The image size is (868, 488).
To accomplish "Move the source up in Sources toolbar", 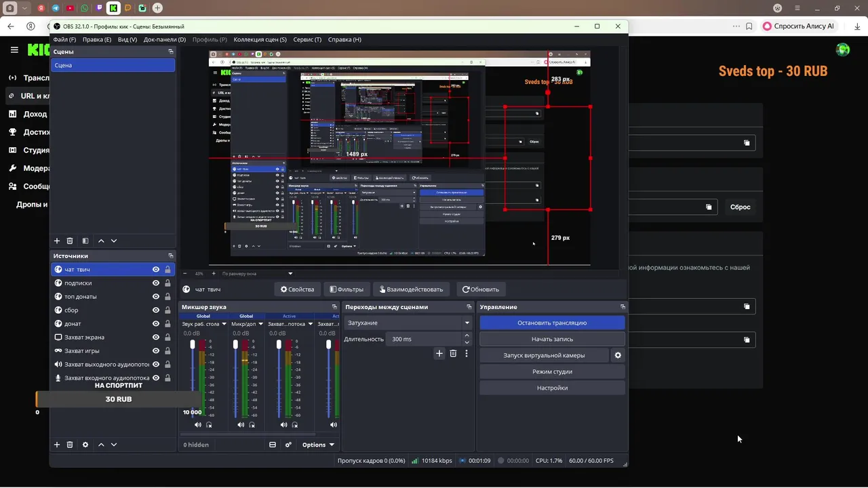I will pos(101,445).
